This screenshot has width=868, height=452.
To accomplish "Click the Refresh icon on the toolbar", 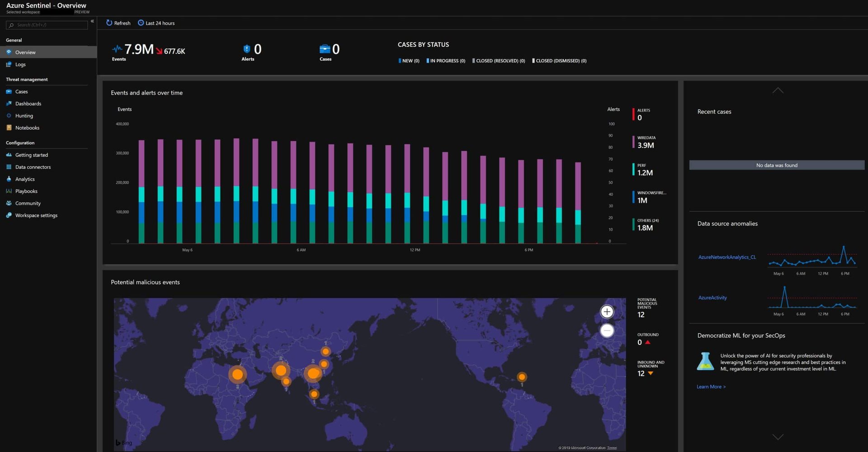I will [x=108, y=23].
